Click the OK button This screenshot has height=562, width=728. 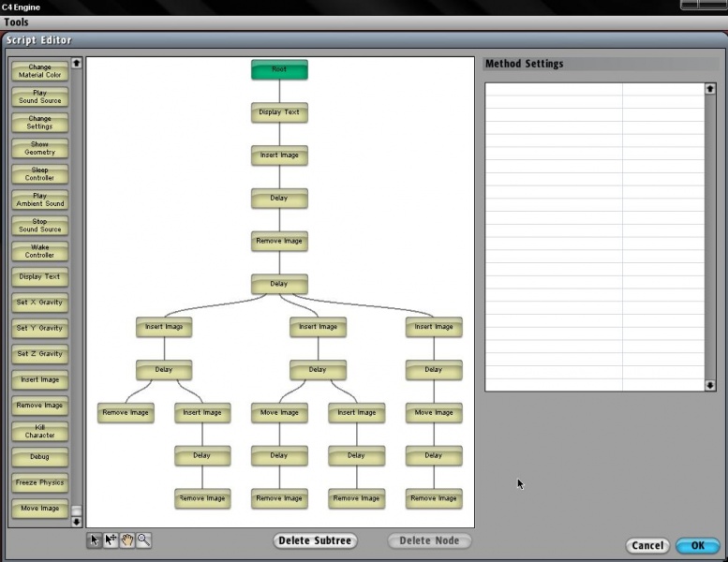pos(697,545)
